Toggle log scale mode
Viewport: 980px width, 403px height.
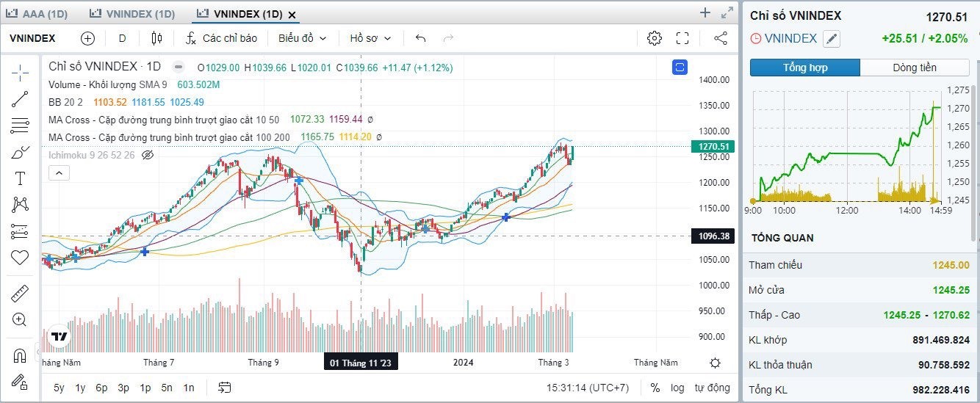point(677,388)
